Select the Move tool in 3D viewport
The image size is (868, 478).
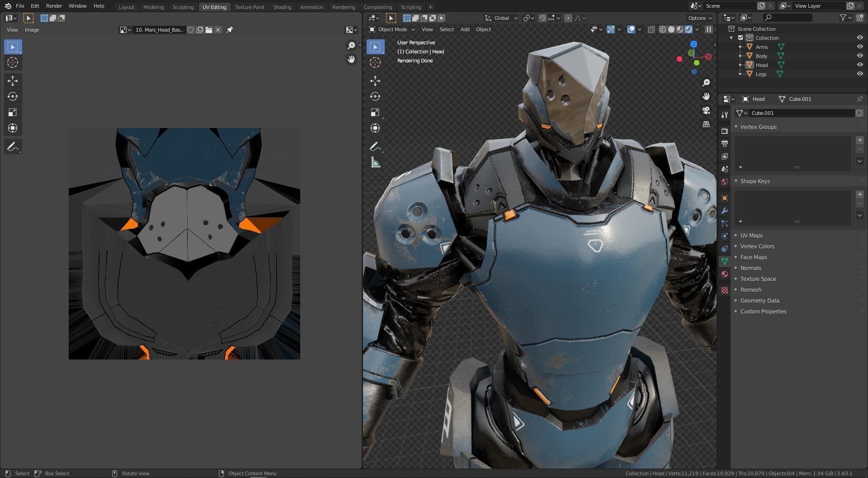click(375, 80)
